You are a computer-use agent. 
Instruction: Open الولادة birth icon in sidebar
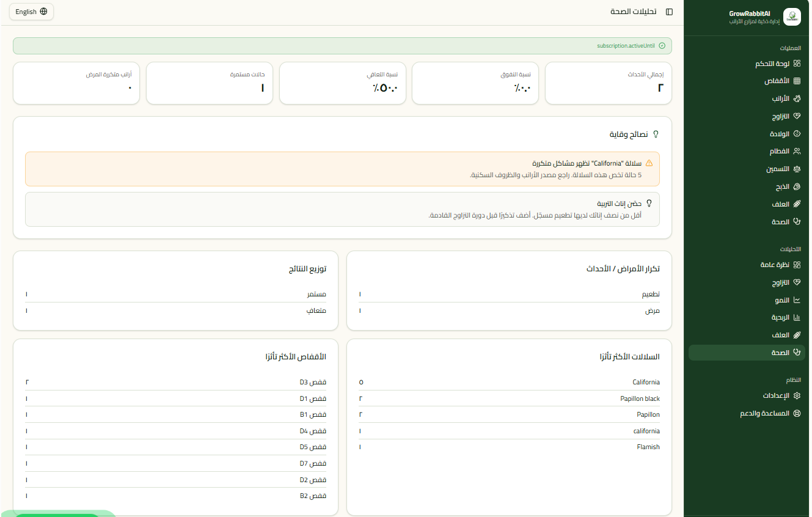(x=797, y=134)
